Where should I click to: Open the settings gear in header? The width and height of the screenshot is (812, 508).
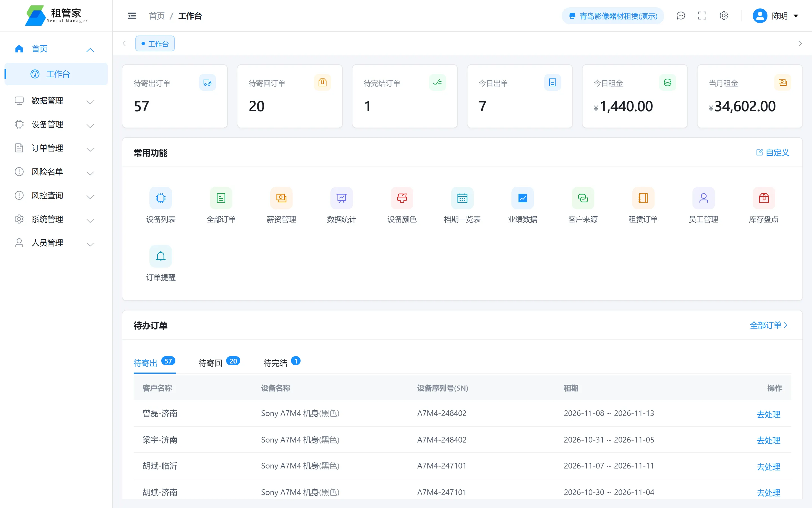pyautogui.click(x=723, y=16)
